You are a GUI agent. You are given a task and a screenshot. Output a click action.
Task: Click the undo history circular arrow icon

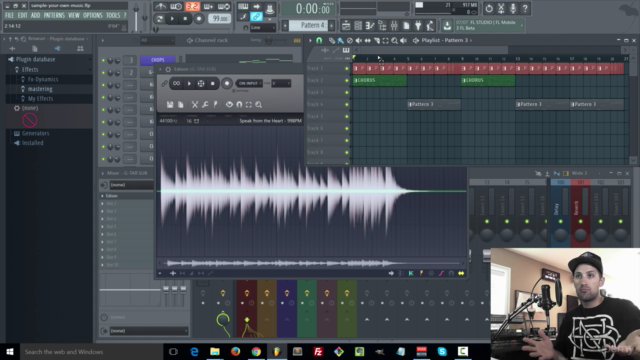tap(489, 8)
